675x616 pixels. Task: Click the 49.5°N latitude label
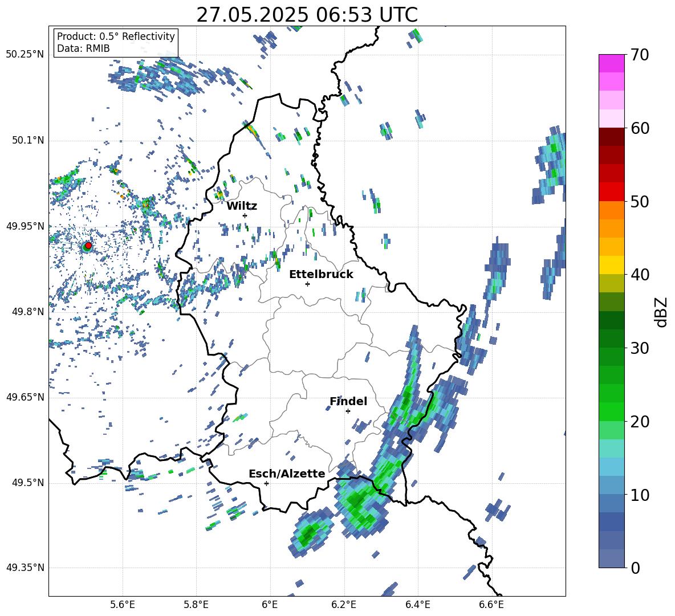27,483
